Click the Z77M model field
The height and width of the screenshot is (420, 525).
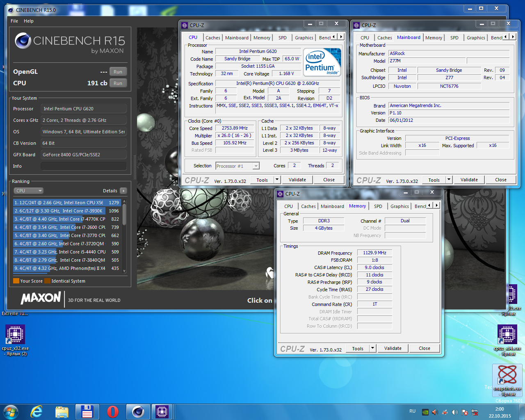pos(427,61)
